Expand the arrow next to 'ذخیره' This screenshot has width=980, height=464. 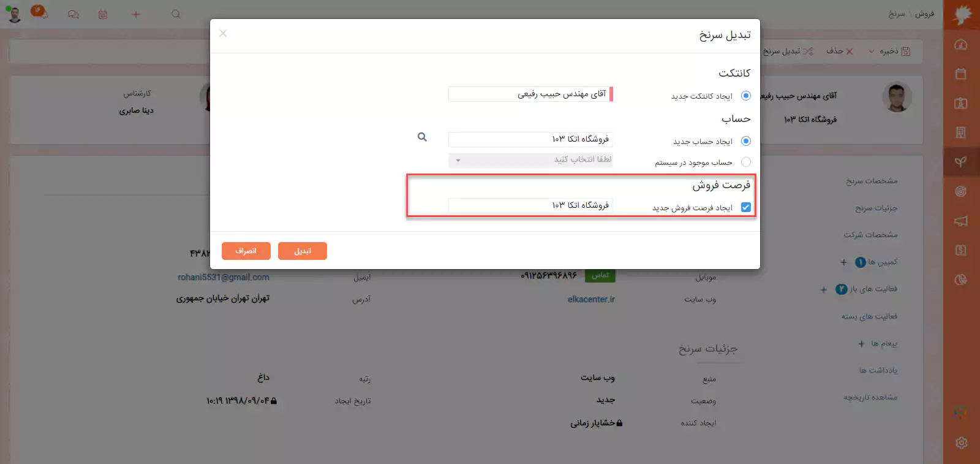pyautogui.click(x=872, y=51)
